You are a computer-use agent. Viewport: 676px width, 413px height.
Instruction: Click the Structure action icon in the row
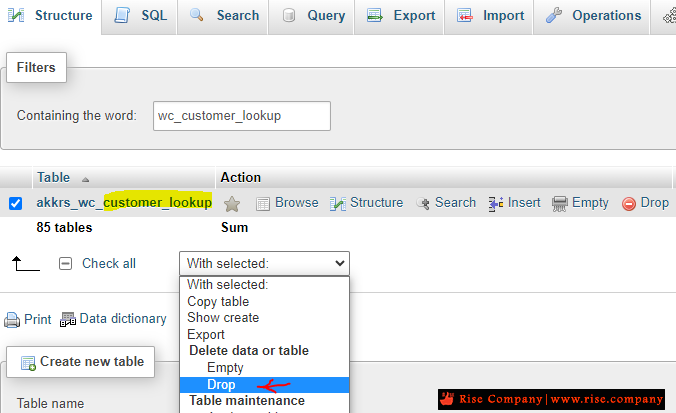pos(338,203)
